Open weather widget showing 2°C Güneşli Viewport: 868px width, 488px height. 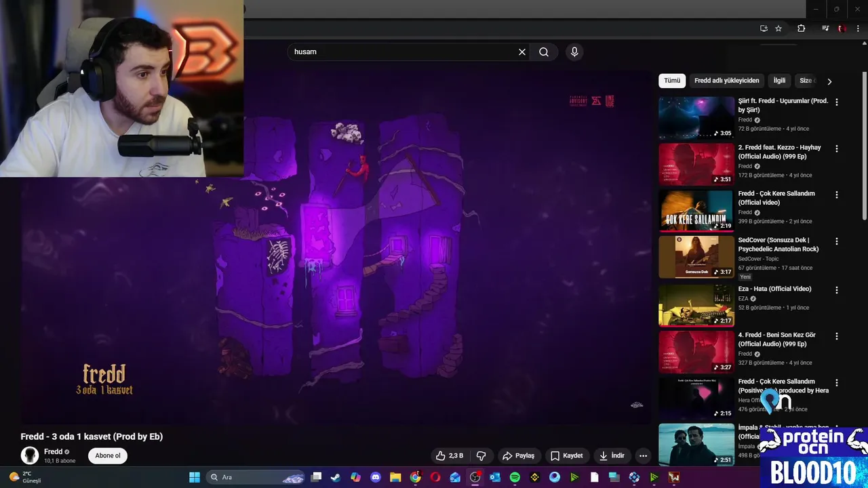(26, 477)
